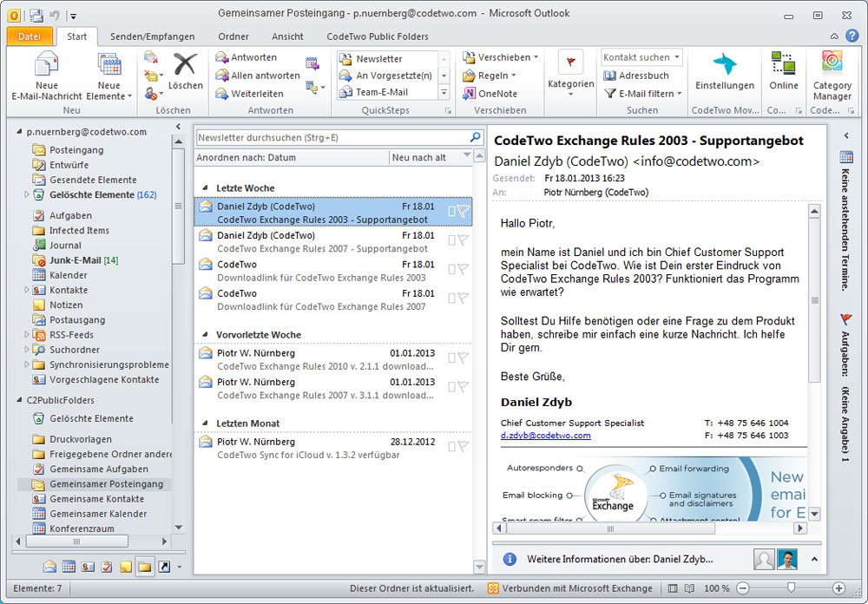
Task: Forward the email with Weiterleiten
Action: point(250,94)
